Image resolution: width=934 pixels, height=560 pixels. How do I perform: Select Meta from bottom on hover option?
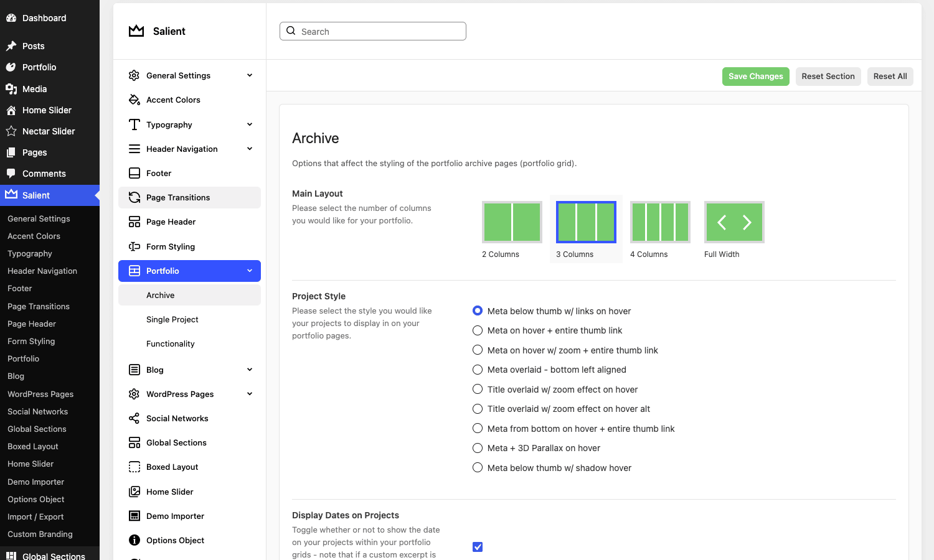(x=478, y=428)
